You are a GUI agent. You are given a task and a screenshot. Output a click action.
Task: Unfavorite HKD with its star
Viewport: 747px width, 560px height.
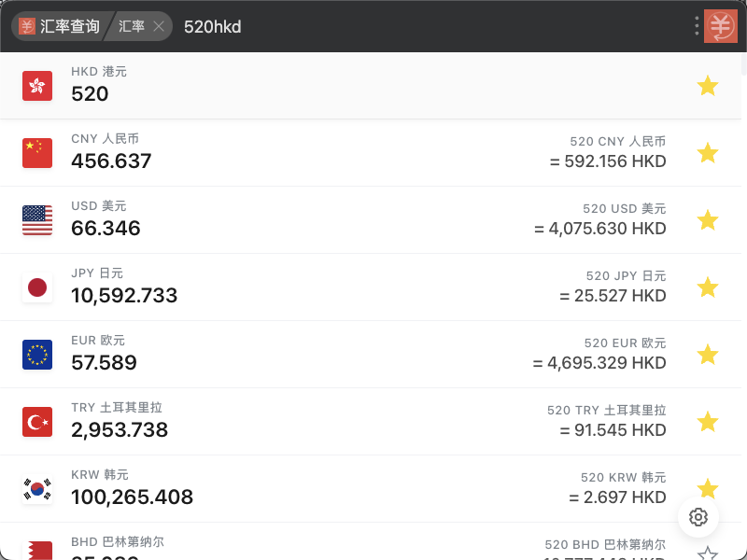coord(708,86)
